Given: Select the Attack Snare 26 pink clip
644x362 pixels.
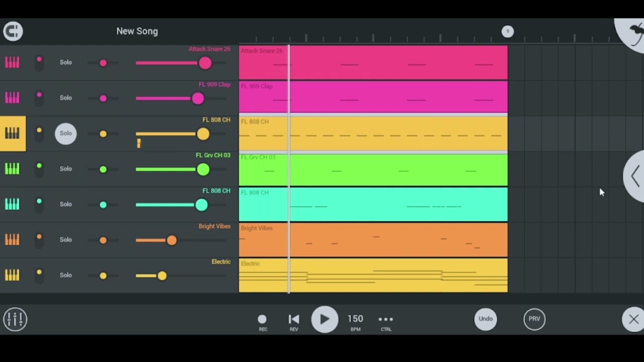Looking at the screenshot, I should pyautogui.click(x=373, y=62).
